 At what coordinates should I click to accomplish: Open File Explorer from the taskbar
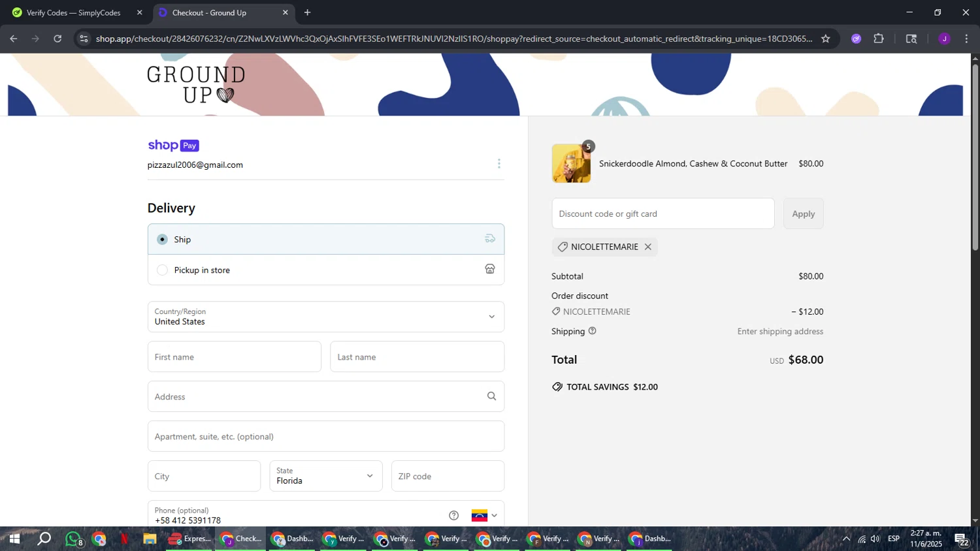pyautogui.click(x=150, y=539)
